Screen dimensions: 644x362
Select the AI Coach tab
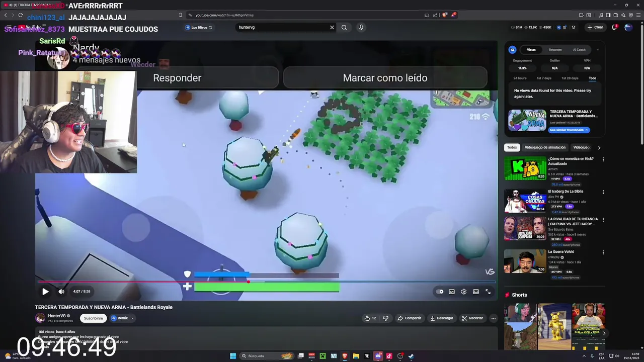(x=579, y=50)
